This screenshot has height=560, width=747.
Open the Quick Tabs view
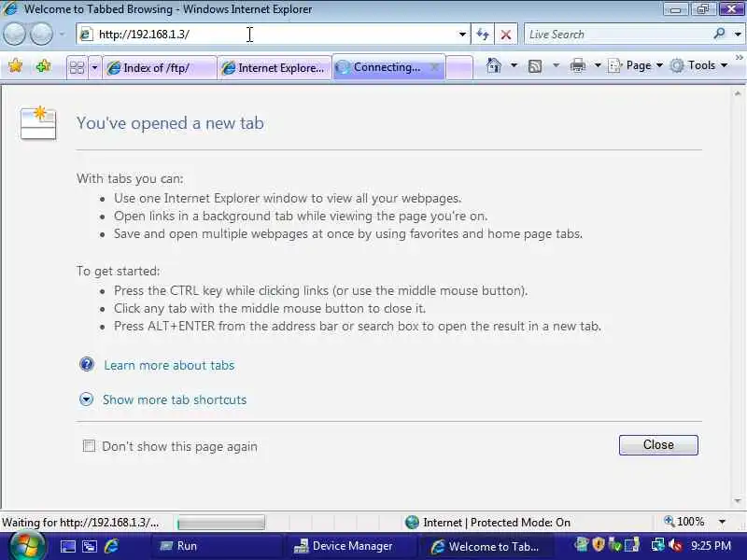click(78, 67)
